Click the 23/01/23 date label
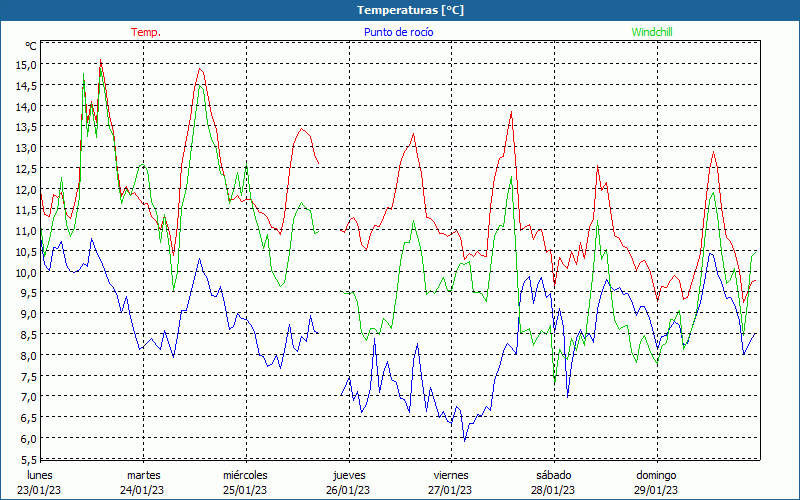This screenshot has height=500, width=800. (x=39, y=490)
